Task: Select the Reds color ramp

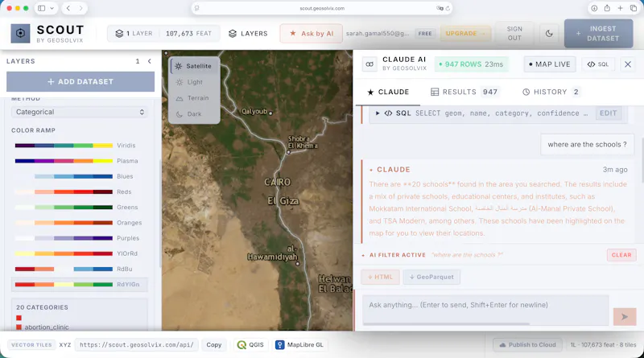Action: [80, 191]
